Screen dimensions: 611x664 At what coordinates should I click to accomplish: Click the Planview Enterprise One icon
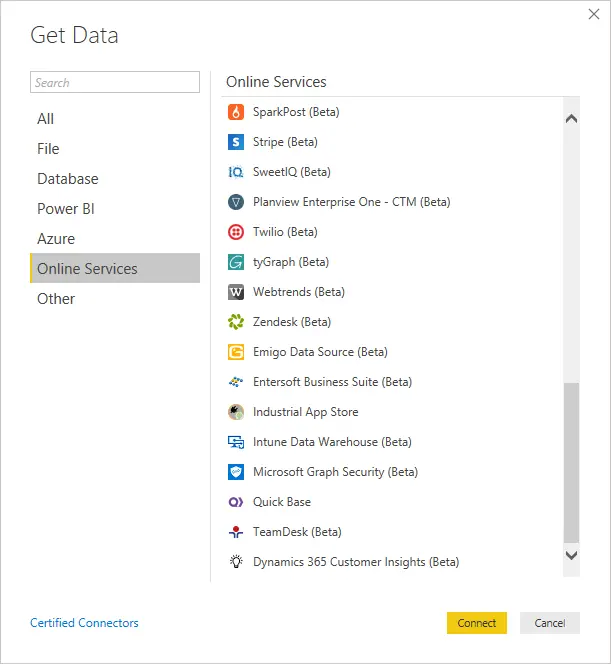pos(236,202)
